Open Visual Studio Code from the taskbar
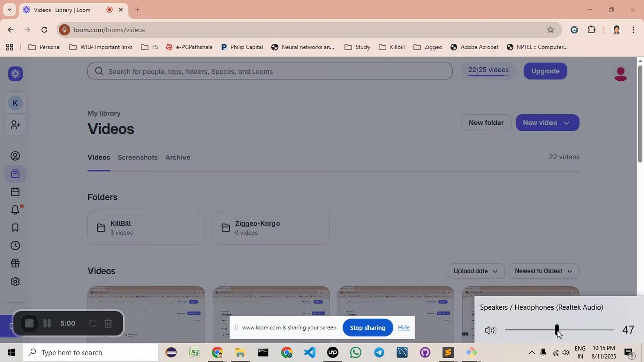 (x=310, y=353)
